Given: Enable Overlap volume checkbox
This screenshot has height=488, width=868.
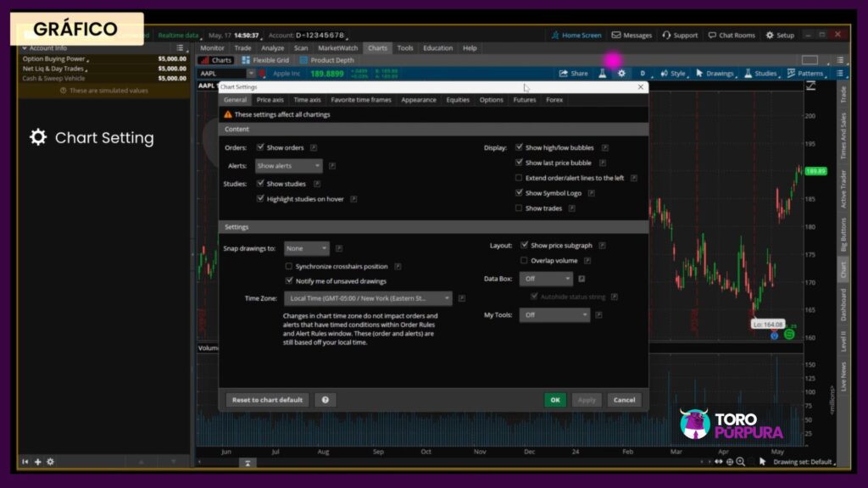Looking at the screenshot, I should click(x=524, y=260).
